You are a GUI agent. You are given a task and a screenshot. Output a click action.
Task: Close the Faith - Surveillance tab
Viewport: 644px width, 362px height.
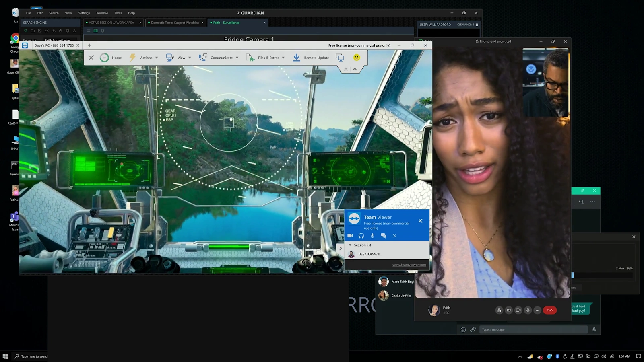click(x=264, y=23)
